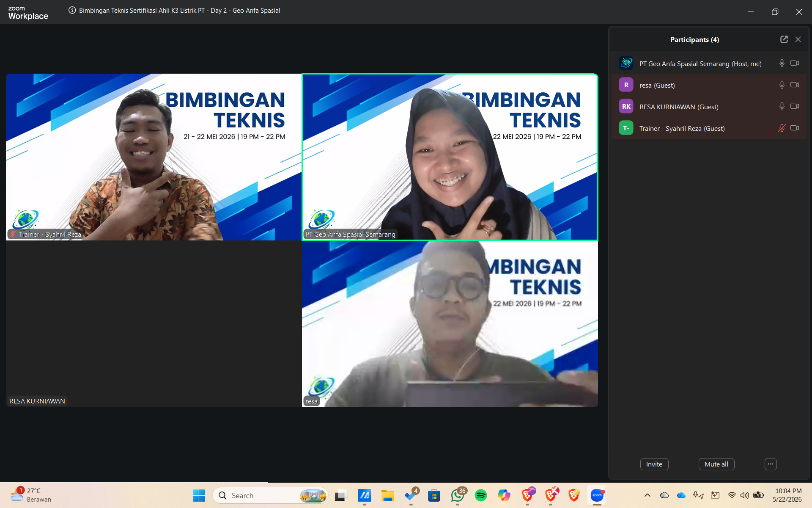Click RESA KURNIAWAN (Guest) participant name
This screenshot has width=812, height=508.
click(679, 107)
